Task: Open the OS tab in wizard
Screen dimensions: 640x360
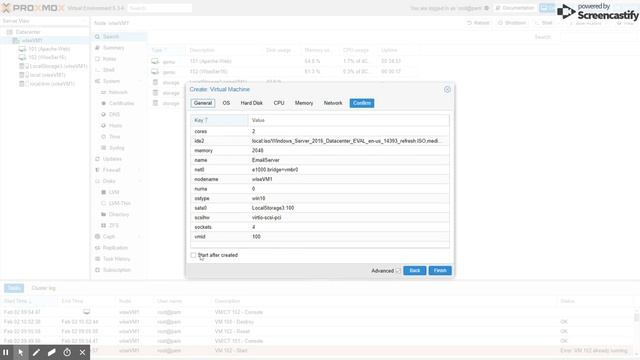Action: click(x=226, y=103)
